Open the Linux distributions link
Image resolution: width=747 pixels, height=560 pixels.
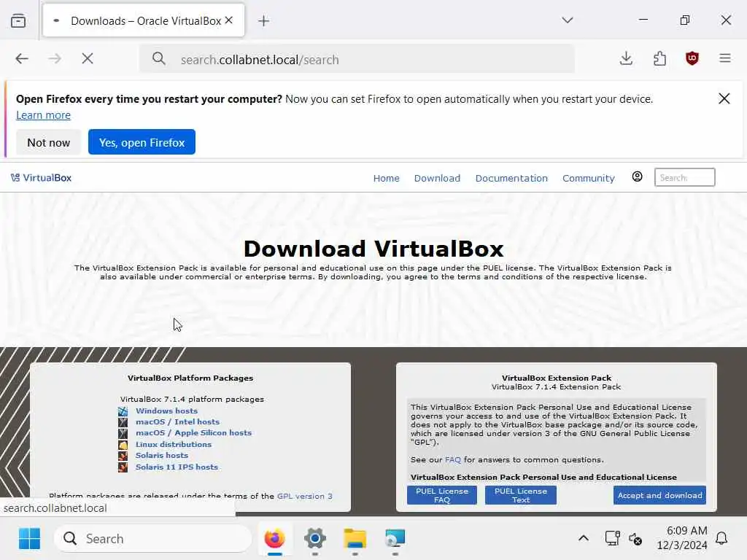tap(174, 444)
